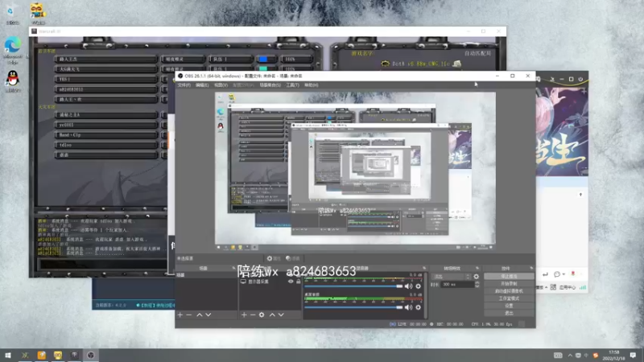Show hidden system tray icons chevron
The image size is (644, 362).
(570, 355)
